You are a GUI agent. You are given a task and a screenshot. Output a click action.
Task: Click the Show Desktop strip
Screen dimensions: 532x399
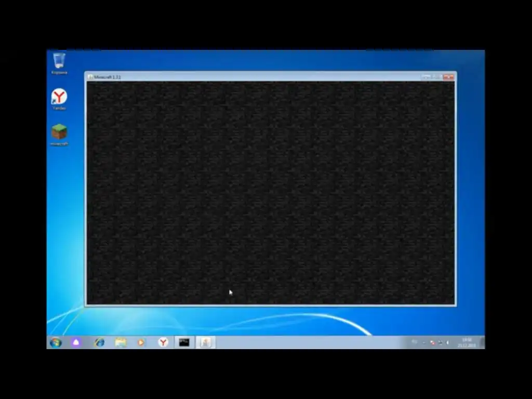(x=483, y=343)
